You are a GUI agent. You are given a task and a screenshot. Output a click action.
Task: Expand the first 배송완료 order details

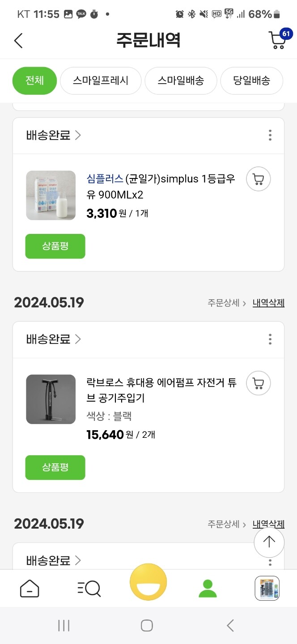coord(53,135)
